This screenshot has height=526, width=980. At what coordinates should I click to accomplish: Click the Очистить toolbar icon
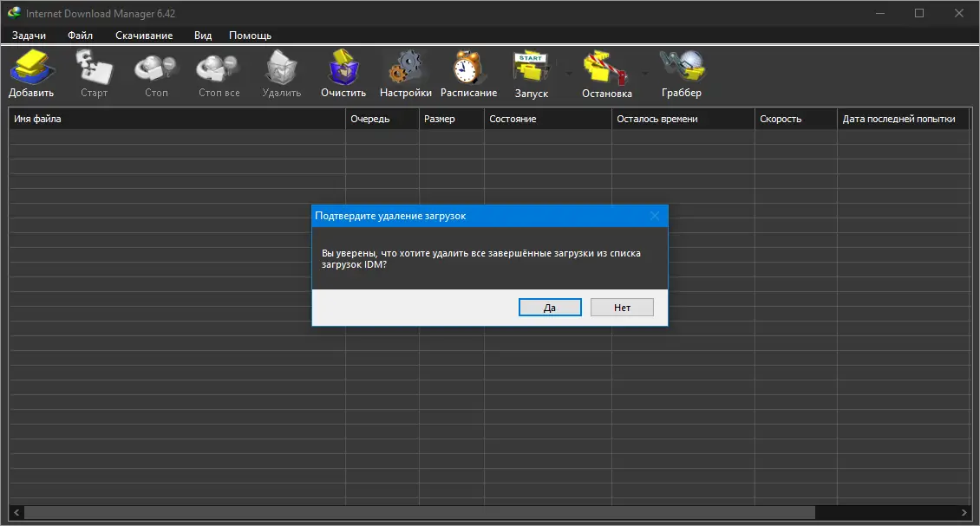pos(343,68)
